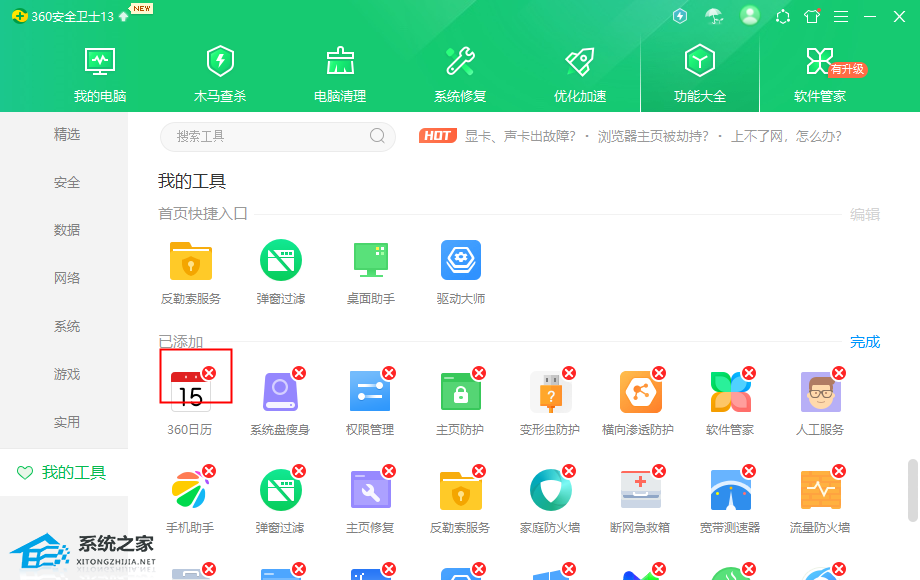The height and width of the screenshot is (580, 920).
Task: Switch to the 木马查杀 tab
Action: click(x=220, y=74)
